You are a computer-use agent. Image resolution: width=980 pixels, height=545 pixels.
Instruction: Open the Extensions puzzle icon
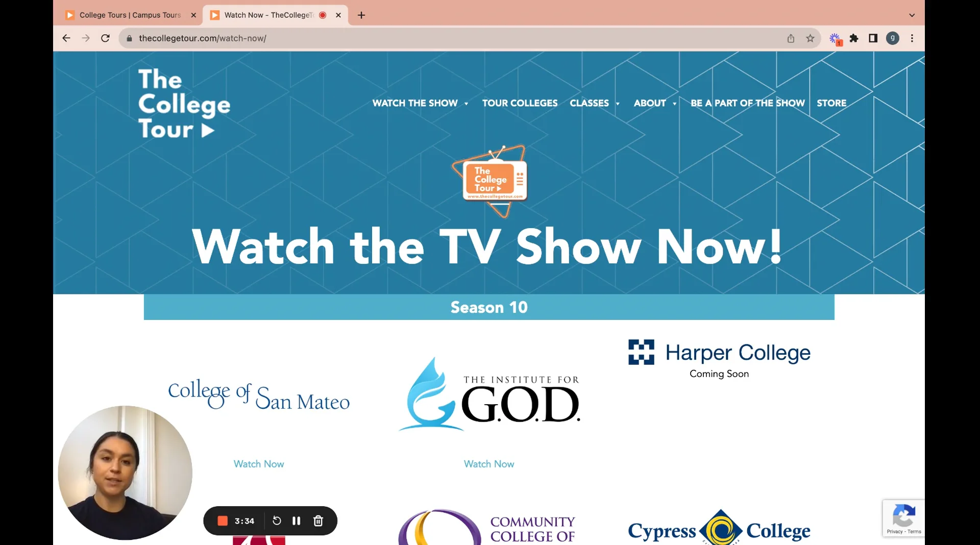[x=854, y=38]
